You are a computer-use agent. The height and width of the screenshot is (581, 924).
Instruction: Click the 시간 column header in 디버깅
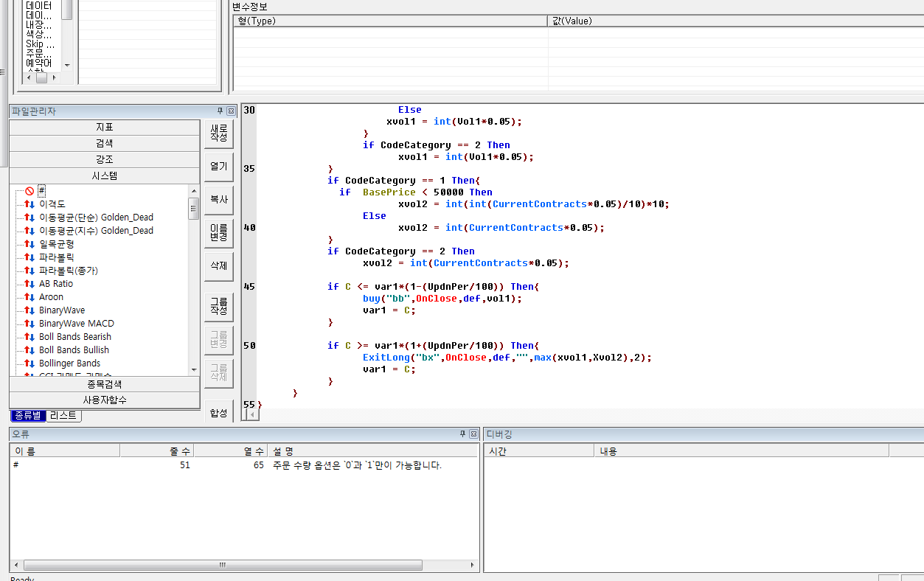[x=538, y=450]
